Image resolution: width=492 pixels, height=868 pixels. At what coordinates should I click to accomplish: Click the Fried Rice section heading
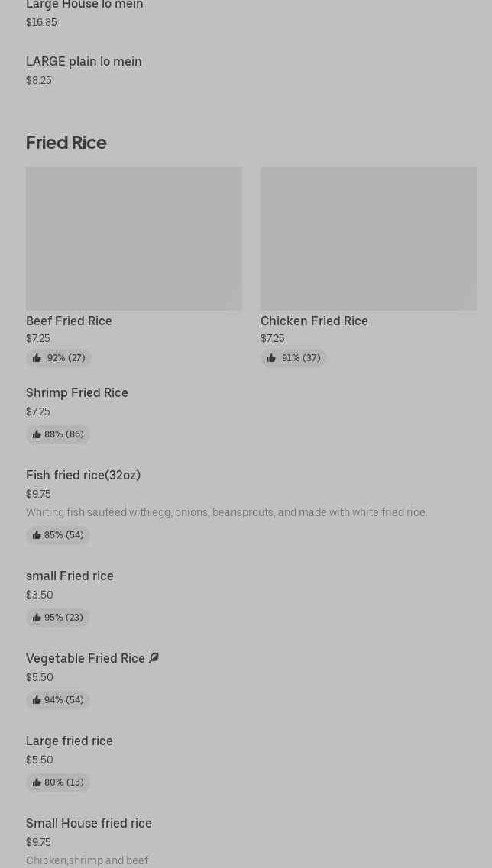point(66,143)
